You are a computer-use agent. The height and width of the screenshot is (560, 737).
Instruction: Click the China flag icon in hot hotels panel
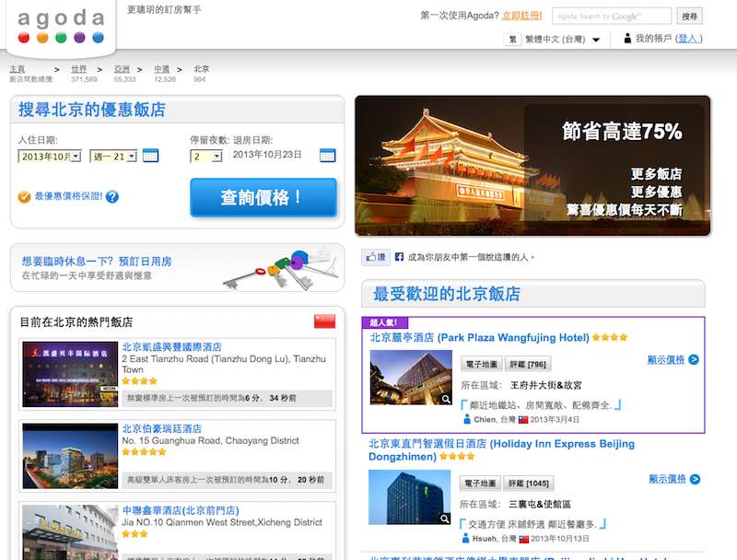[325, 321]
